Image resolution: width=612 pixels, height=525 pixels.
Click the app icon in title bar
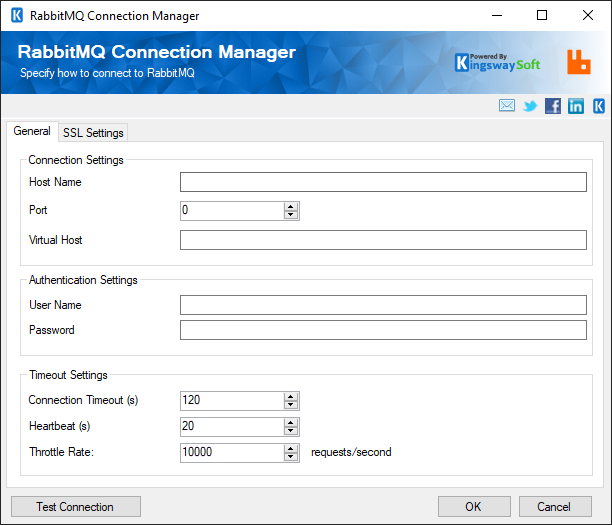[x=16, y=16]
